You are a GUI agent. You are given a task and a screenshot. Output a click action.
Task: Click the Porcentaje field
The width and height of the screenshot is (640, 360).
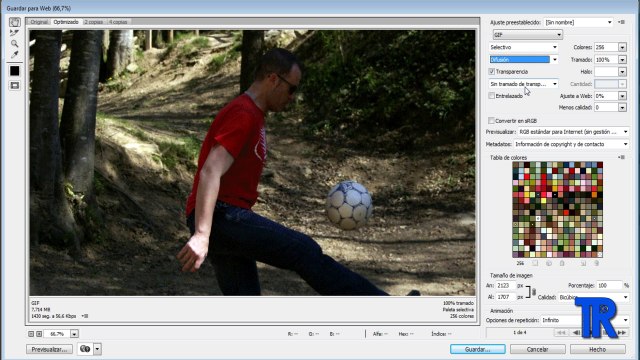(609, 286)
